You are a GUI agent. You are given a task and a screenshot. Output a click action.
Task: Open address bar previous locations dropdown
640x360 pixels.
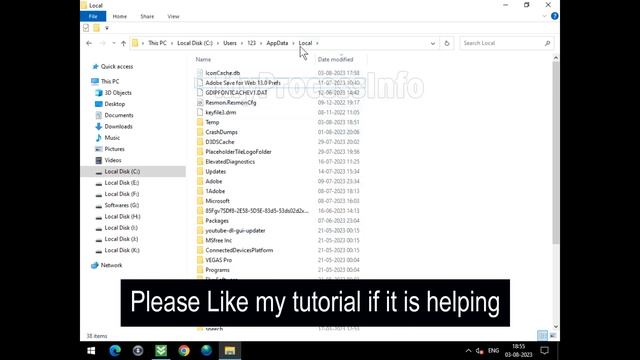(x=433, y=43)
